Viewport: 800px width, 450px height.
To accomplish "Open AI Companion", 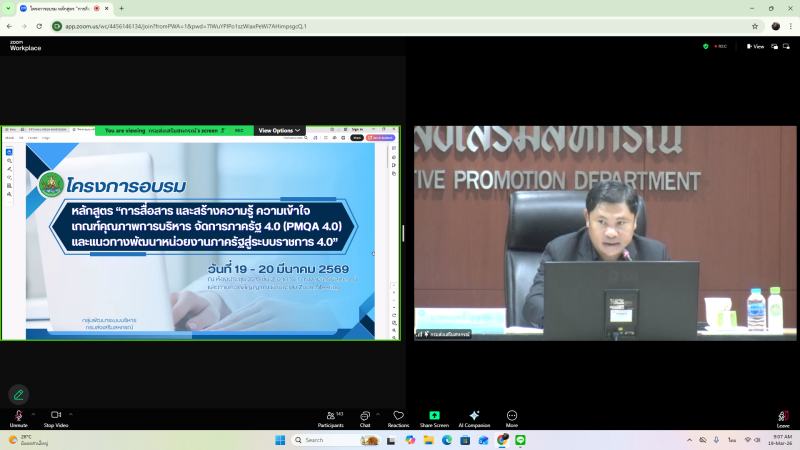I will tap(474, 416).
